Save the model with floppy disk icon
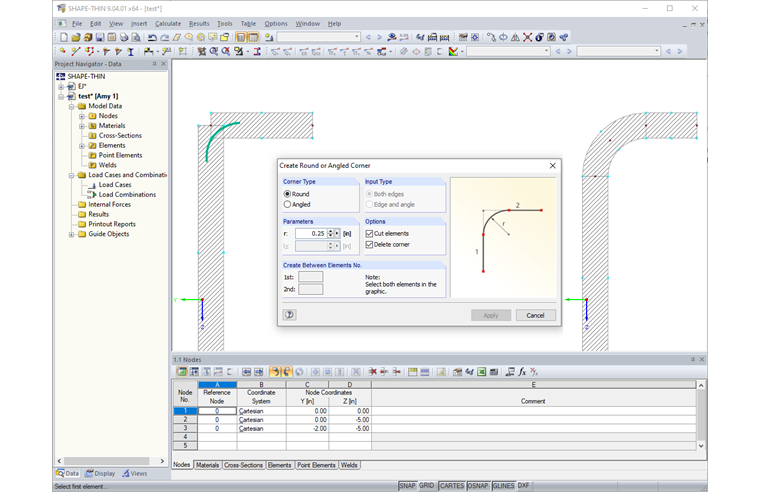The image size is (760, 492). (x=100, y=37)
